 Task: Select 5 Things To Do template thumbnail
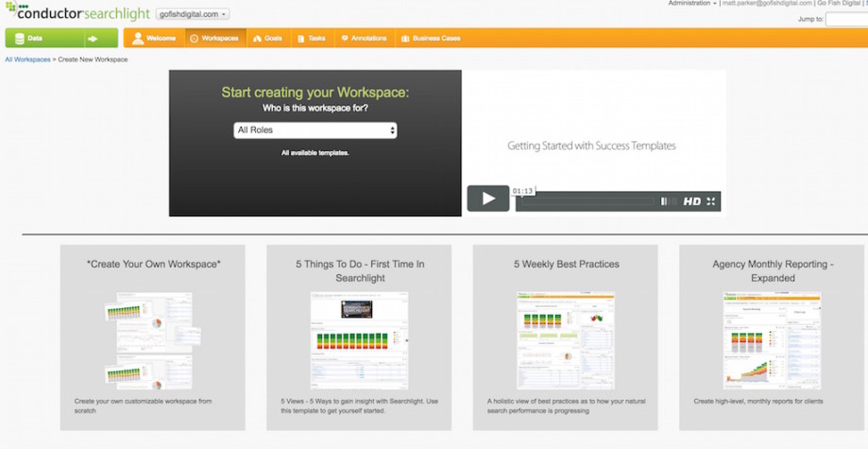pos(359,340)
